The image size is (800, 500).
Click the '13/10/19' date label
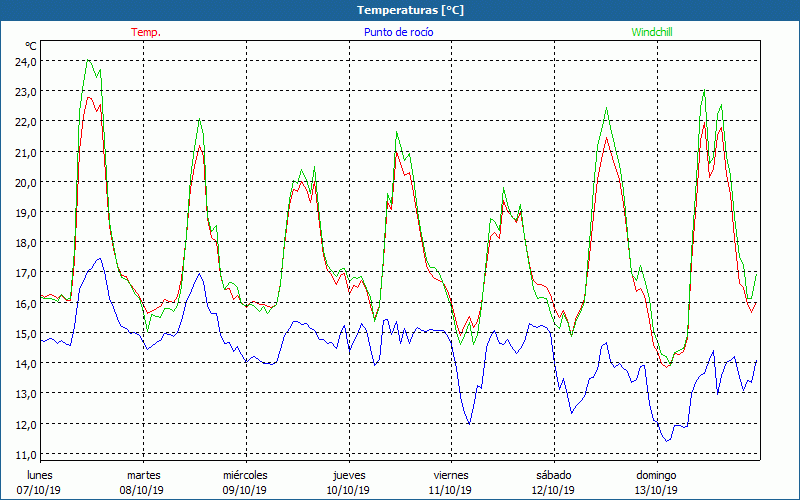tap(656, 490)
